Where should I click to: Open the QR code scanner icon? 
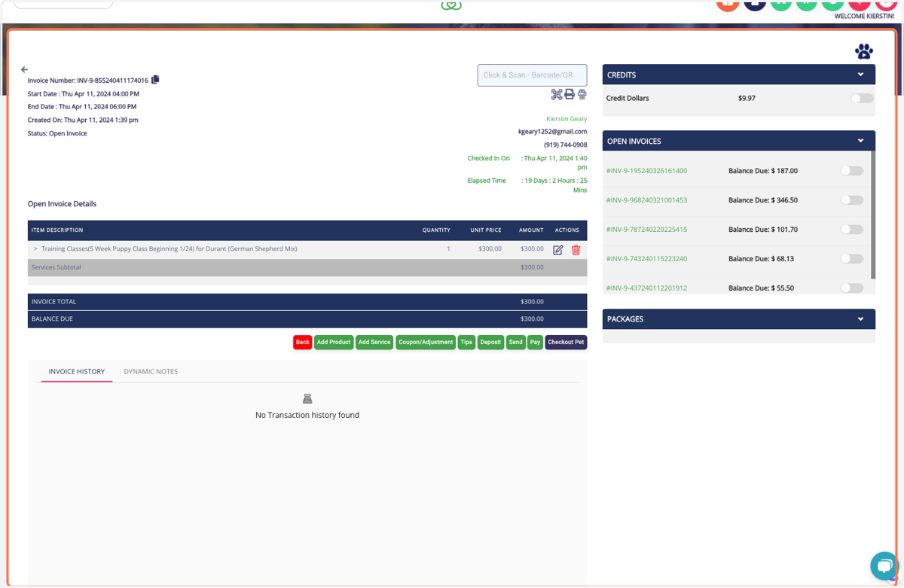[557, 94]
